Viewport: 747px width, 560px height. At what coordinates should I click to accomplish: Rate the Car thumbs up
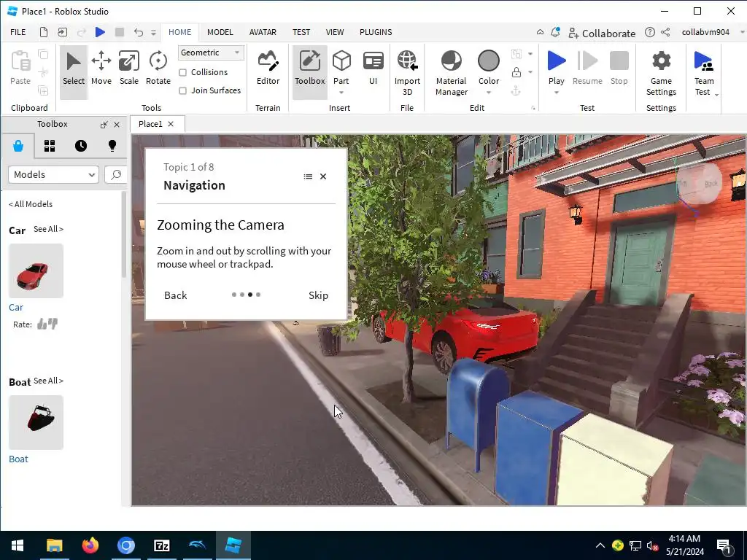click(42, 324)
